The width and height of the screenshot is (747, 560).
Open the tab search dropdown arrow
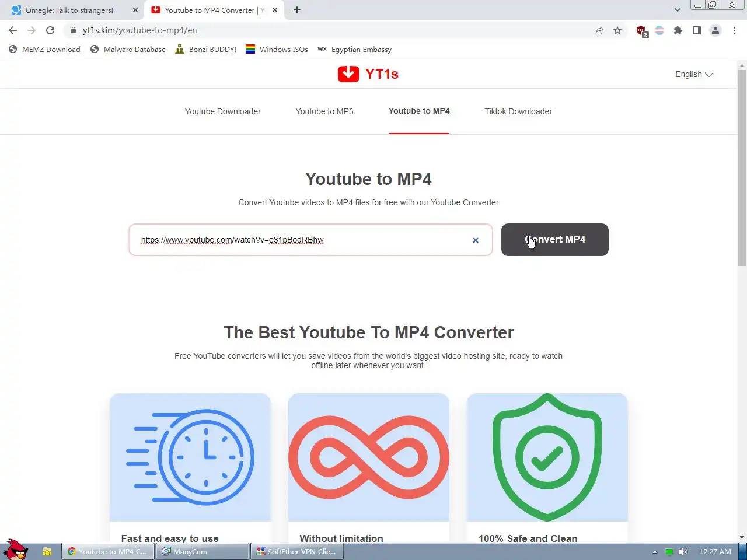(677, 10)
